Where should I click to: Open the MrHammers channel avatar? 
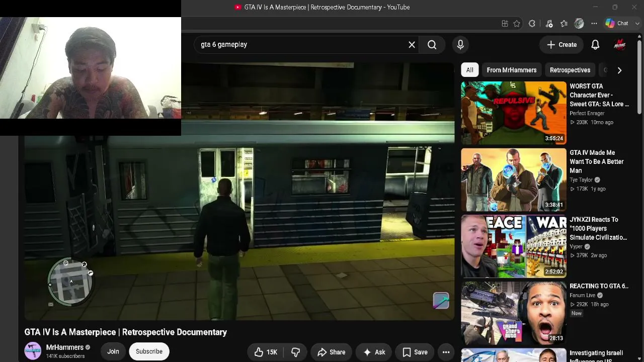[33, 351]
